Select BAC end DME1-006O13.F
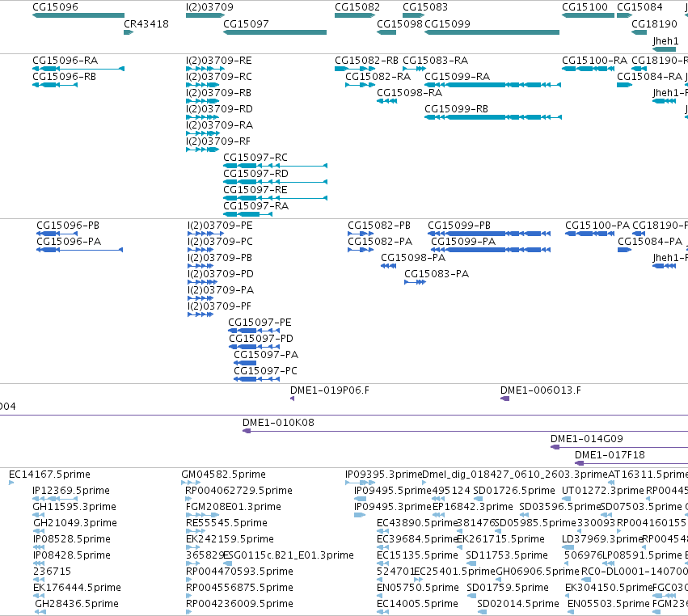Viewport: 688px width, 616px height. (x=541, y=390)
